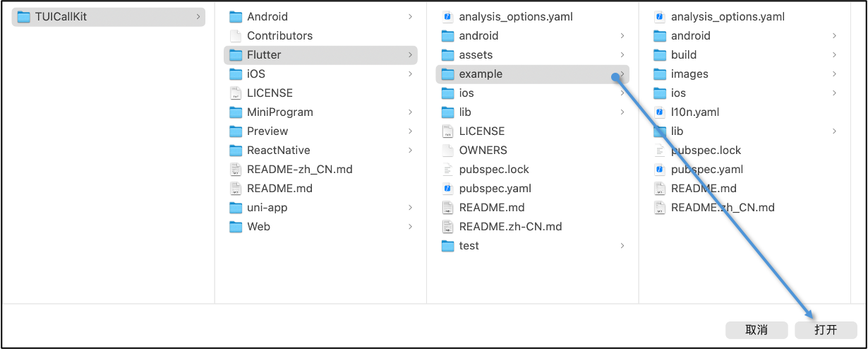Image resolution: width=868 pixels, height=349 pixels.
Task: Click the build folder icon
Action: pyautogui.click(x=660, y=55)
